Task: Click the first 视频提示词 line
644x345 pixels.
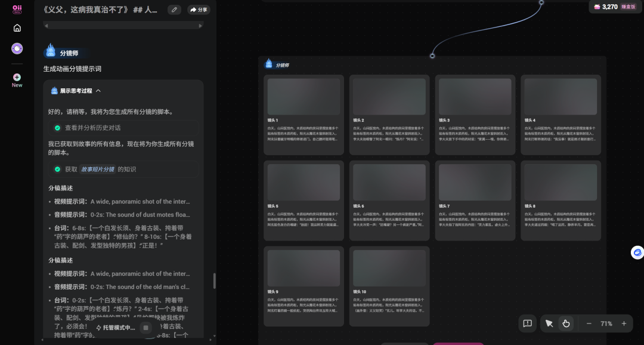Action: point(122,202)
